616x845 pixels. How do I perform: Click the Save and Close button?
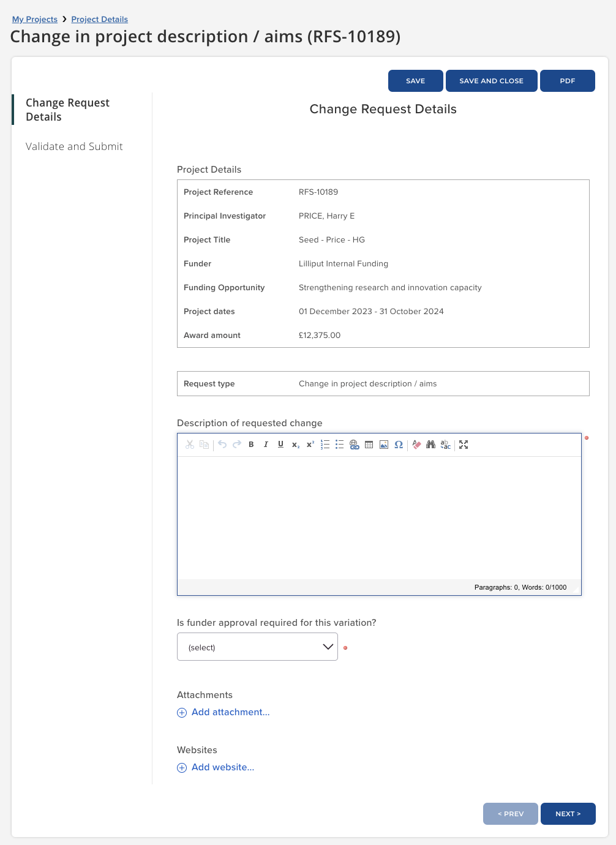coord(491,81)
